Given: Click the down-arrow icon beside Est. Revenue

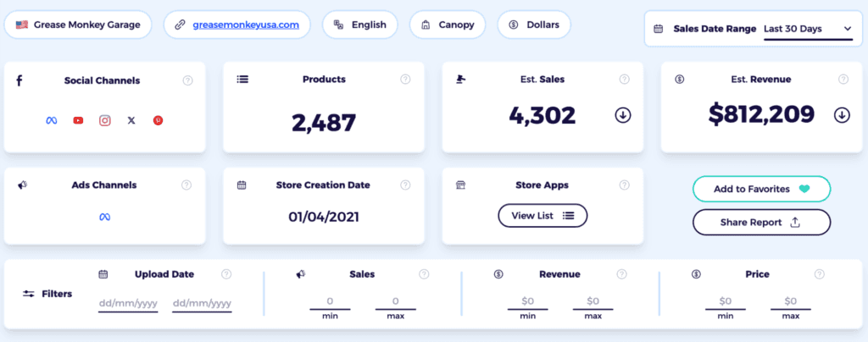Looking at the screenshot, I should coord(842,115).
